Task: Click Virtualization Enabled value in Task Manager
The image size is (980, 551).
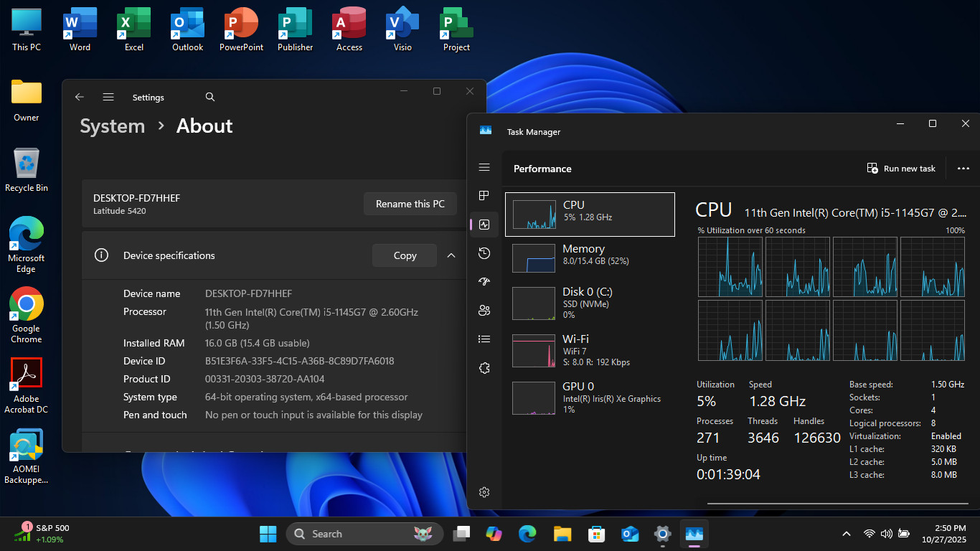Action: pos(946,436)
